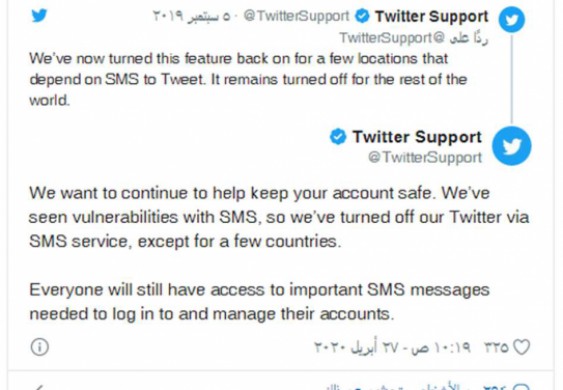Click the paragraph about access to important SMS messages
Viewport: 563px width, 390px height.
pos(259,302)
